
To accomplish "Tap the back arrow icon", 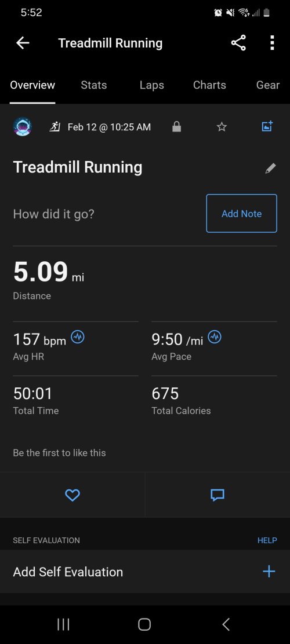I will [23, 43].
